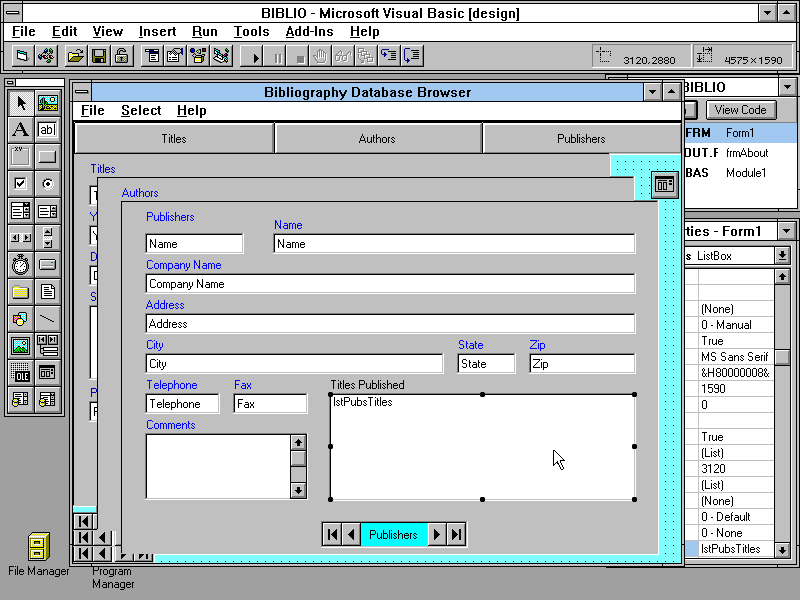Select the Label tool in the toolbox
The height and width of the screenshot is (600, 800).
tap(21, 130)
